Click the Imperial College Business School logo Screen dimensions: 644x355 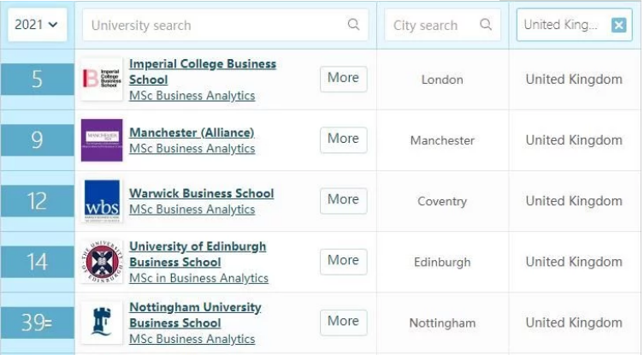[x=102, y=79]
